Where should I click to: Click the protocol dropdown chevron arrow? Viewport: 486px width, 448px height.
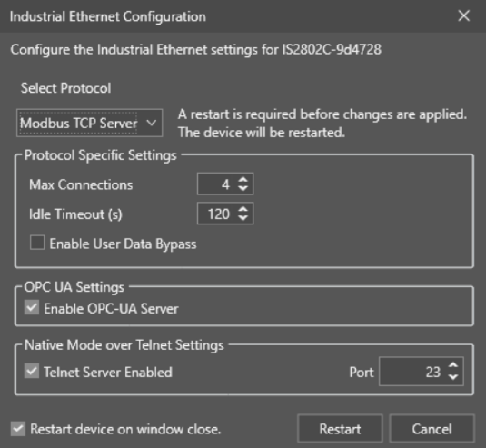point(152,123)
